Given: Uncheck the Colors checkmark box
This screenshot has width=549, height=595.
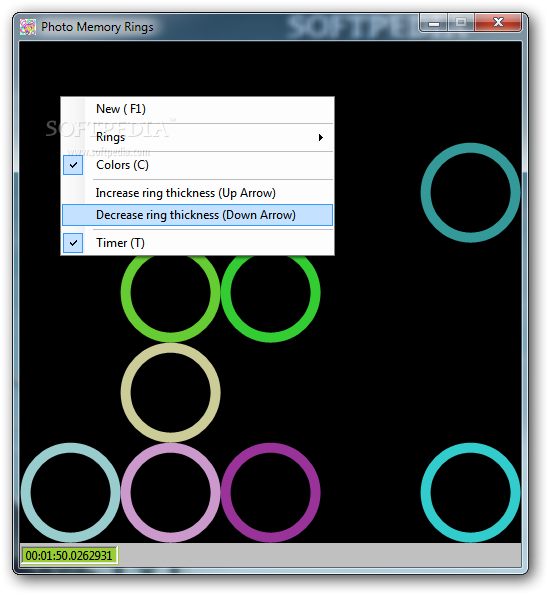Looking at the screenshot, I should (x=73, y=165).
